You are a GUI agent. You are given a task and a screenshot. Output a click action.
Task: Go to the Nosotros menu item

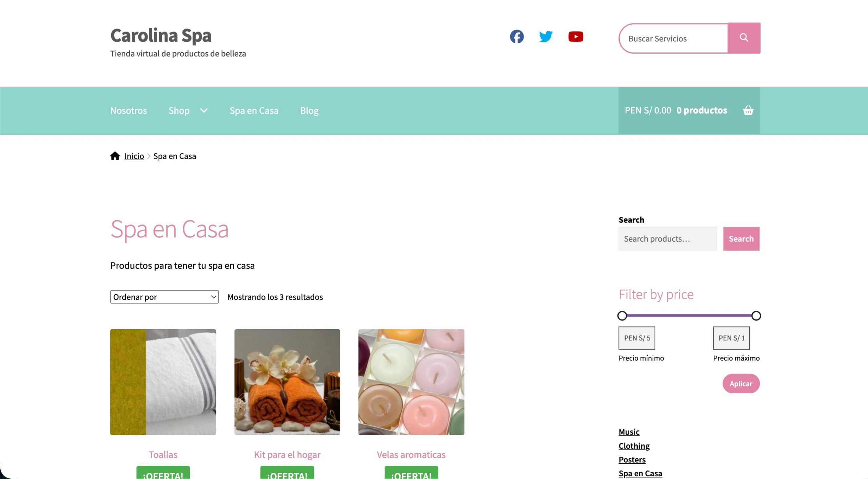pyautogui.click(x=129, y=110)
